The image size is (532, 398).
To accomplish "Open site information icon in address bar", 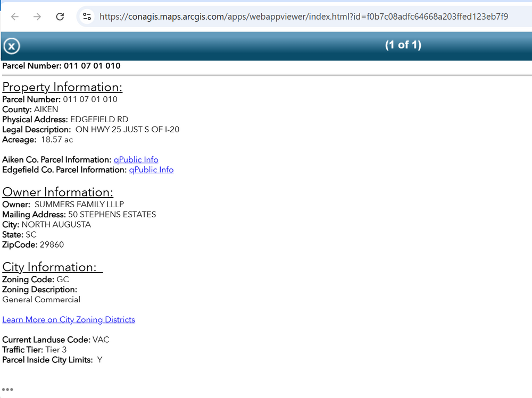I will coord(87,16).
